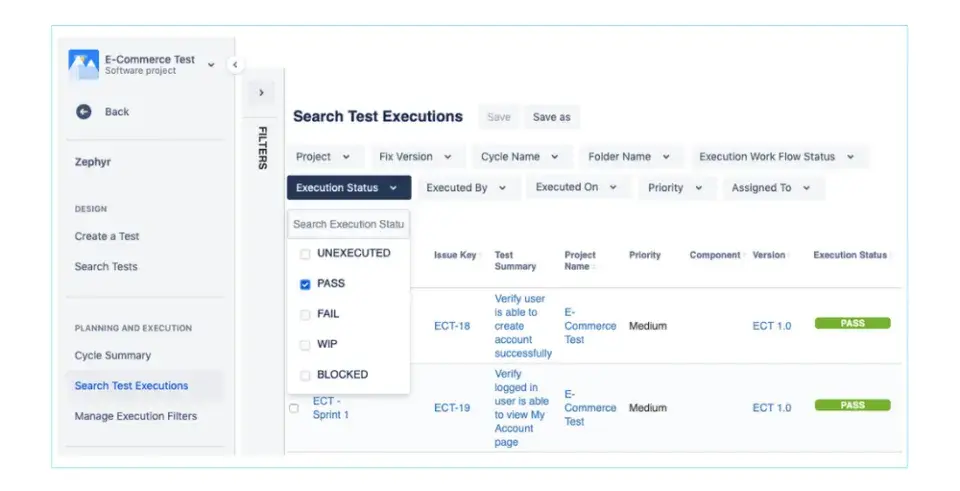Open the Folder Name filter dropdown
The image size is (960, 491).
[x=629, y=157]
